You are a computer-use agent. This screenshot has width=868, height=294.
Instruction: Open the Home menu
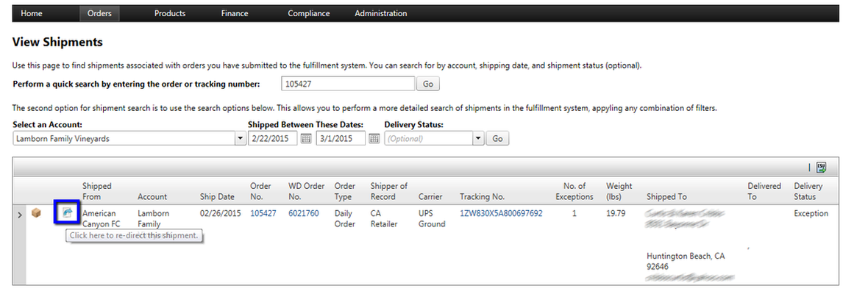coord(32,13)
